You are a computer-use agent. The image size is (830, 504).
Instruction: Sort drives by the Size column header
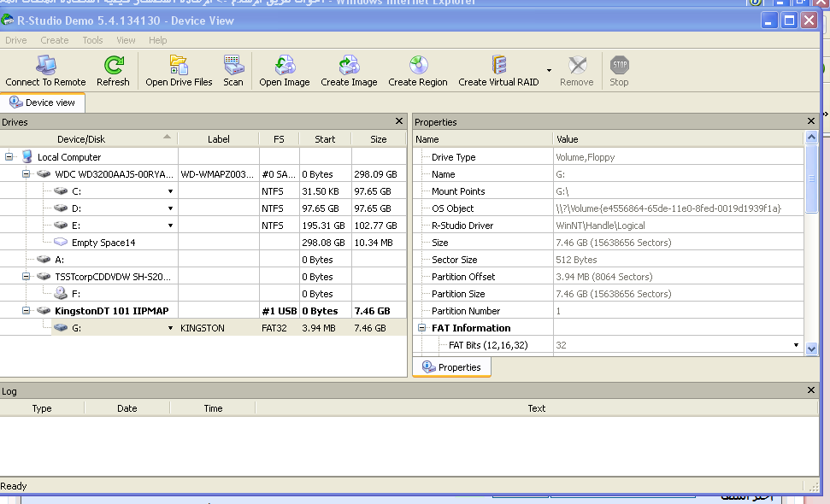(379, 139)
